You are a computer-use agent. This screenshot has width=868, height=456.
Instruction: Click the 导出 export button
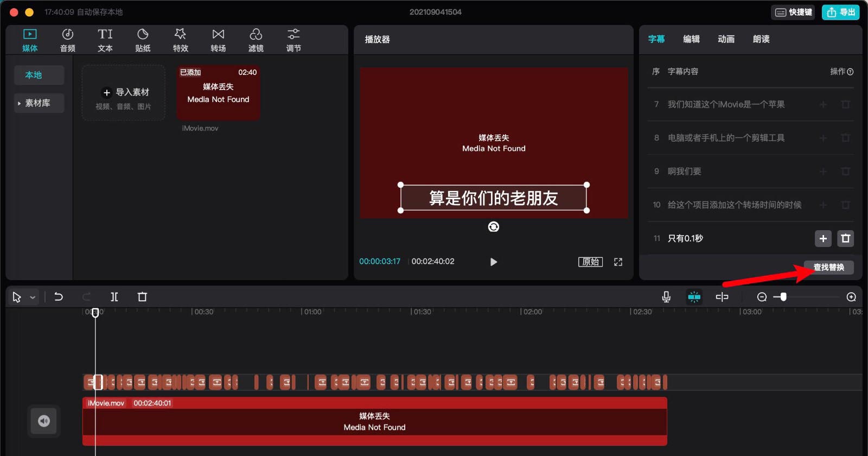[x=841, y=12]
